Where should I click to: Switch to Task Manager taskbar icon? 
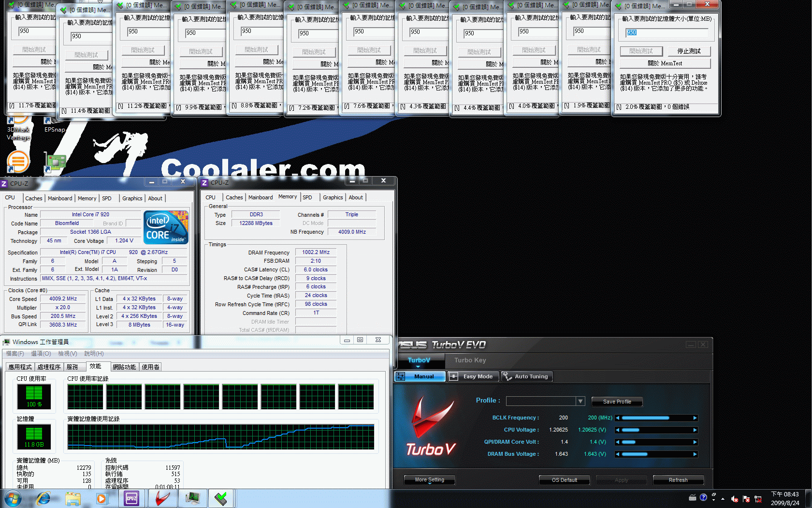193,498
